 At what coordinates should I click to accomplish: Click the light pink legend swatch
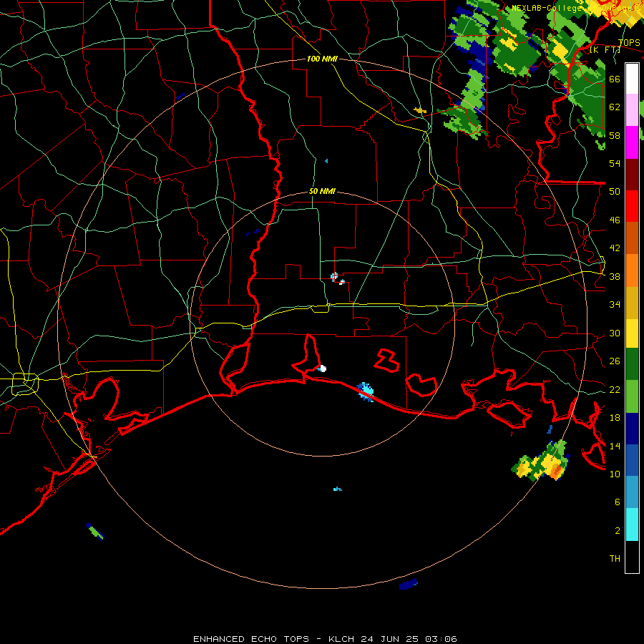[x=632, y=109]
